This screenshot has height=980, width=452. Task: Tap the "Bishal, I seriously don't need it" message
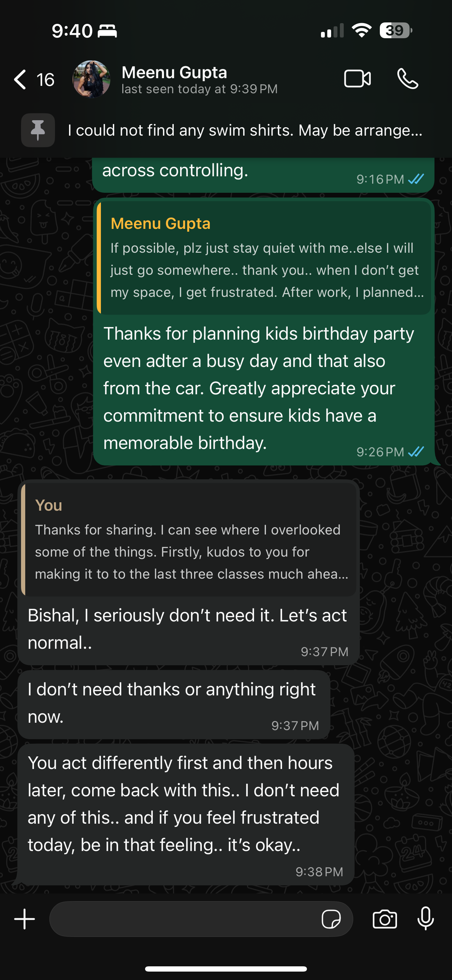tap(187, 629)
